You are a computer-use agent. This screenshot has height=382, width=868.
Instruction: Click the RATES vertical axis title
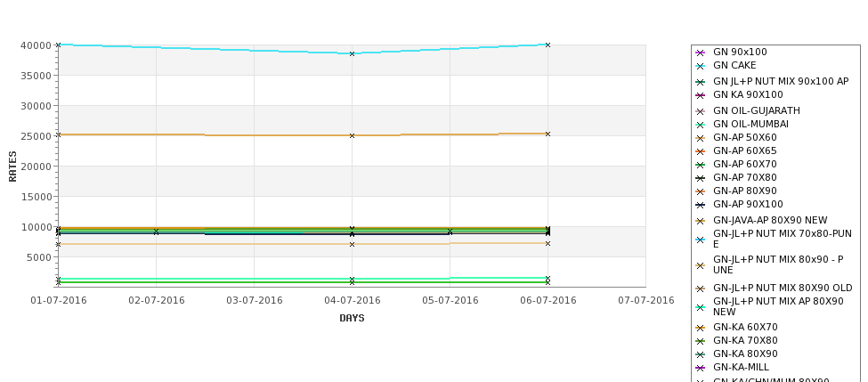(12, 167)
